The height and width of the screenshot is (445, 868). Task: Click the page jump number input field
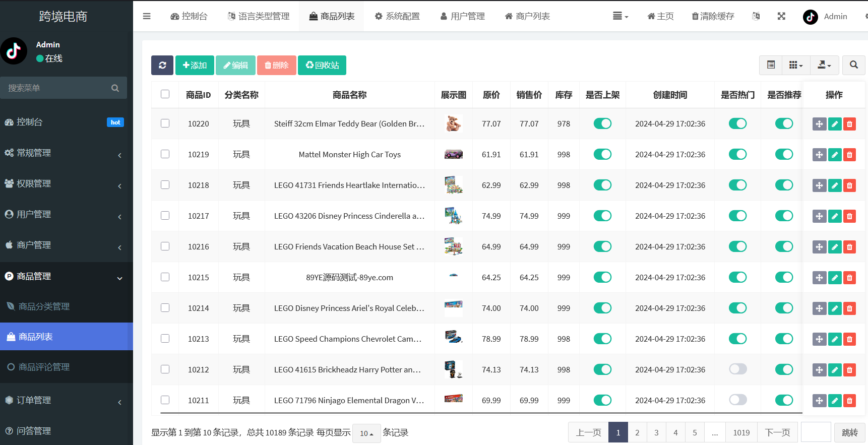816,432
